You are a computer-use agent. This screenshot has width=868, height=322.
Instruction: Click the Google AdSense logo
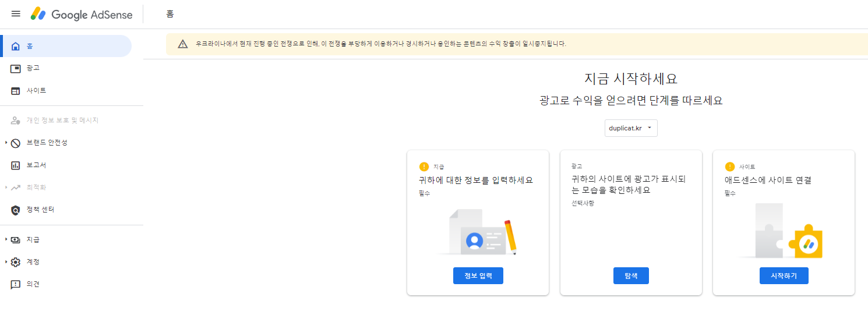click(82, 14)
